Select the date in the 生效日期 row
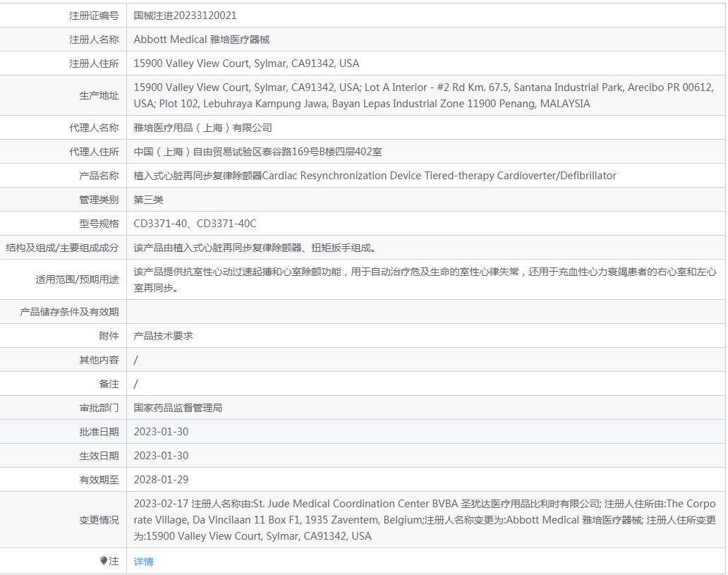The width and height of the screenshot is (728, 575). pos(161,456)
